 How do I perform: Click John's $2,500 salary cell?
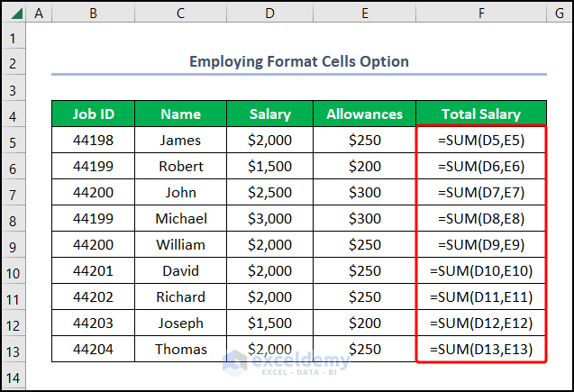pyautogui.click(x=270, y=193)
